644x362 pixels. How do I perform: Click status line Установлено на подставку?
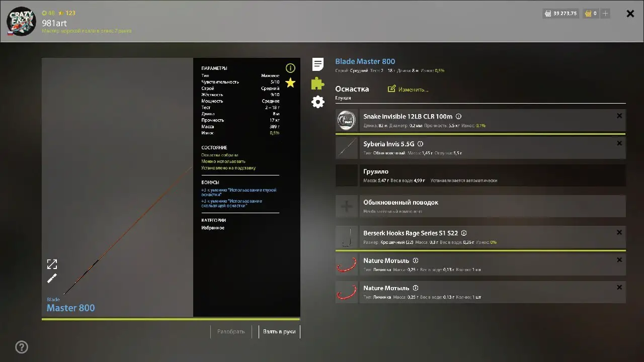228,168
